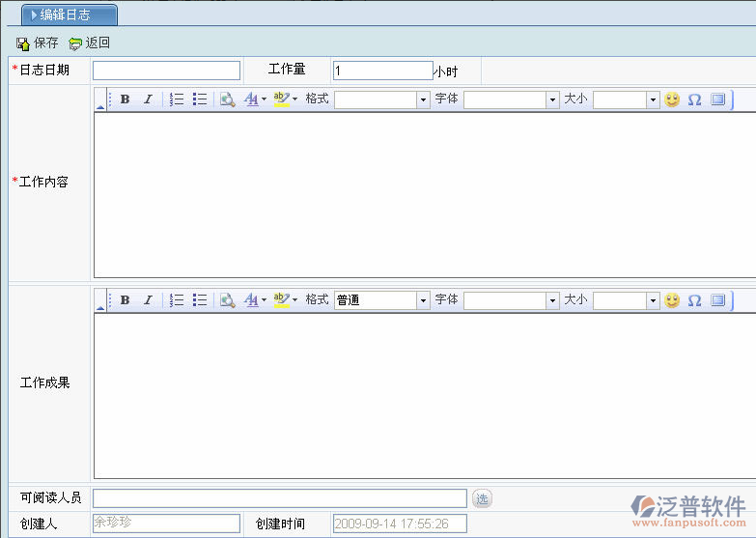Open 大小 size dropdown in 工作成果 editor
This screenshot has width=756, height=538.
coord(626,300)
